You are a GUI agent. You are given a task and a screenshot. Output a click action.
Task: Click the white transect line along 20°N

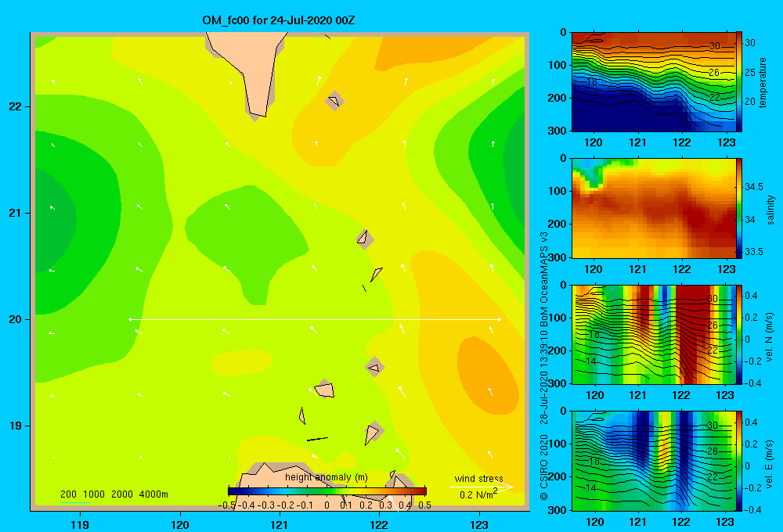[315, 319]
